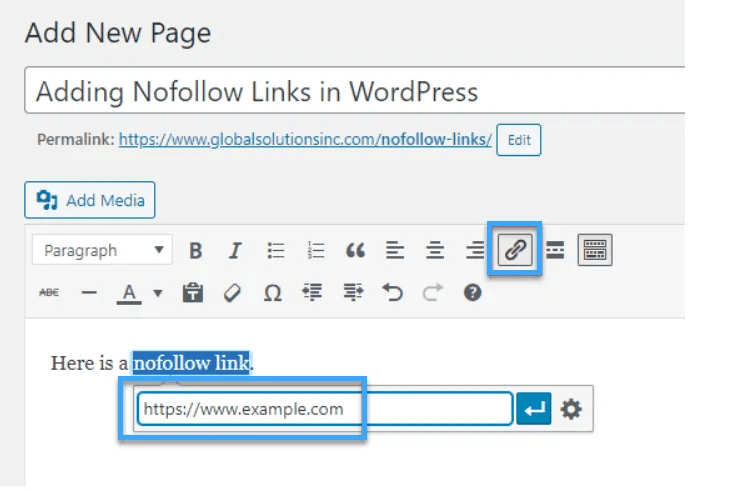Open the special character Omega tool

click(x=272, y=293)
